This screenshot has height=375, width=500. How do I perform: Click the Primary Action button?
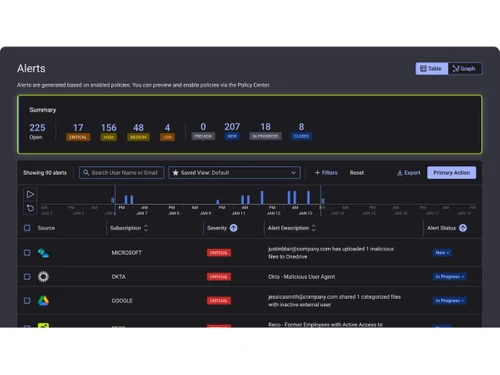(451, 173)
